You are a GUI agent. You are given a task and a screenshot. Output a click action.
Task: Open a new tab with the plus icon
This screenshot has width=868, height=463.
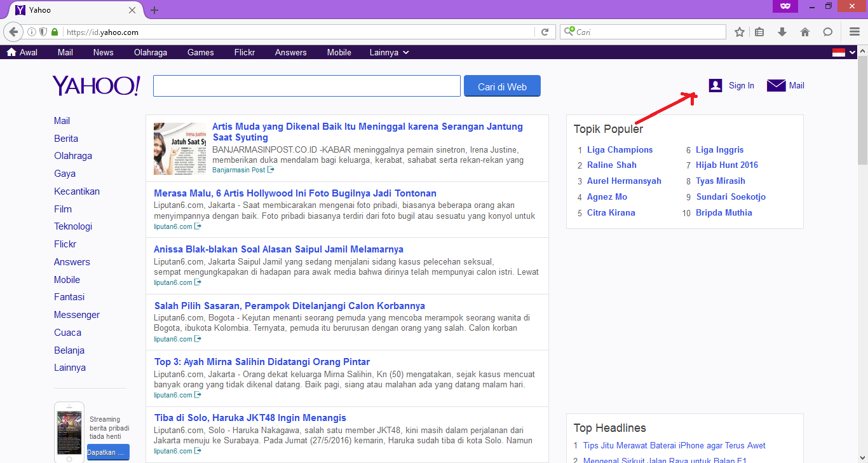pos(154,10)
